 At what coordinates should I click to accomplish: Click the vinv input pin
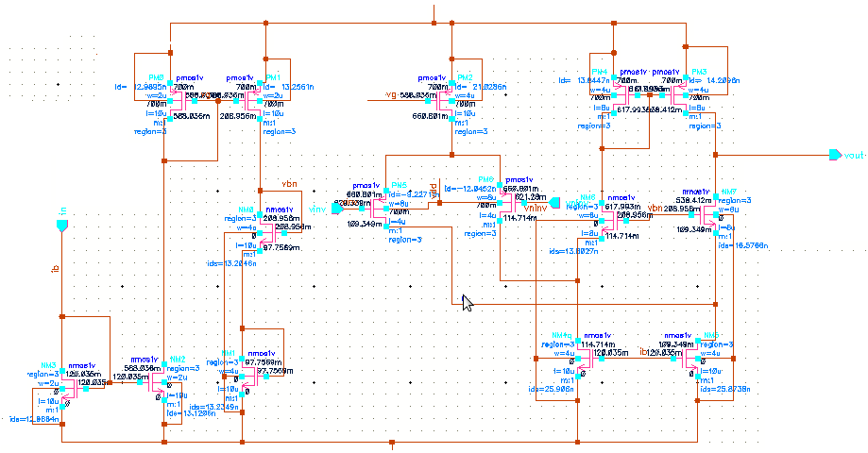336,209
